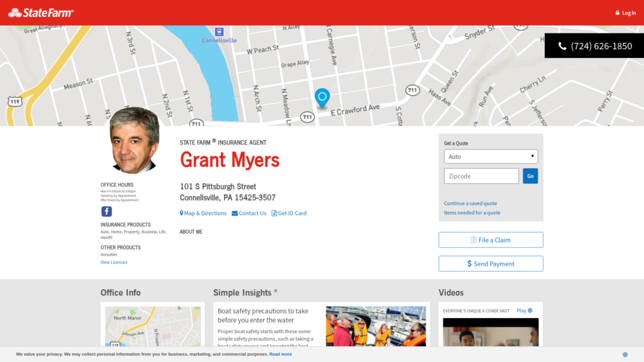Play the Everyone's Unique video
Screen dimensions: 644x362
525,310
